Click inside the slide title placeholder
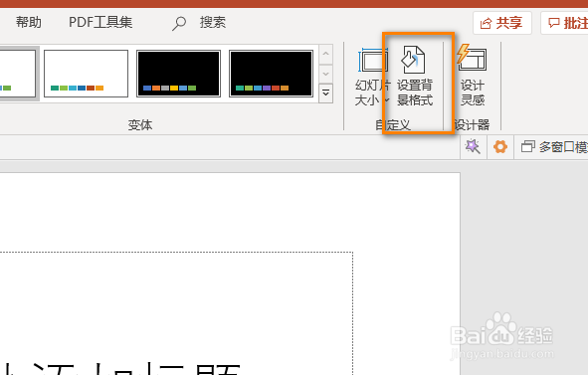Viewport: 588px width, 375px height. [176, 313]
